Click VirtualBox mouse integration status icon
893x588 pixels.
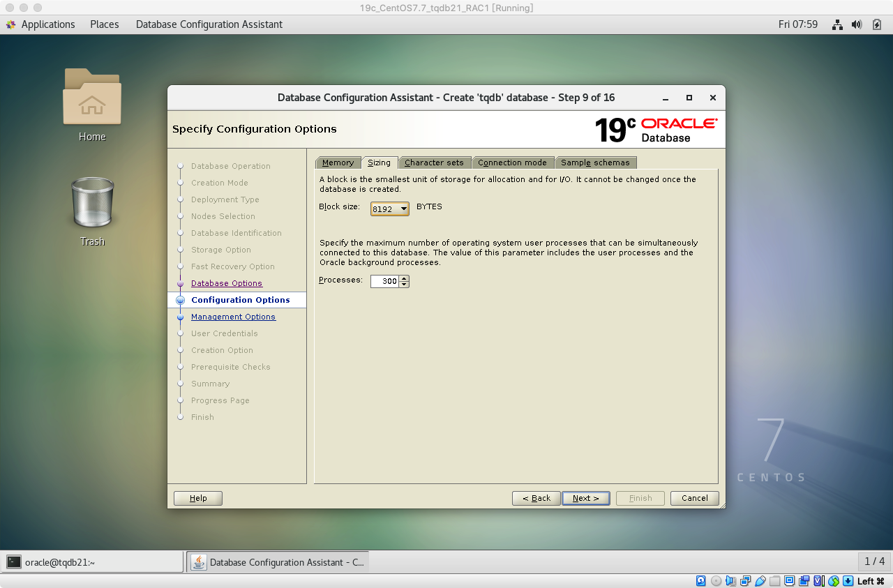click(x=834, y=581)
